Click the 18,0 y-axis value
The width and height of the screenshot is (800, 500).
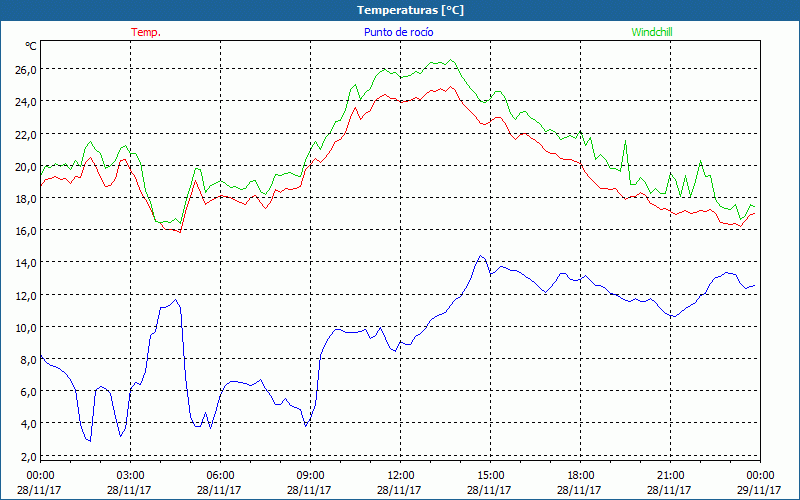coord(26,199)
